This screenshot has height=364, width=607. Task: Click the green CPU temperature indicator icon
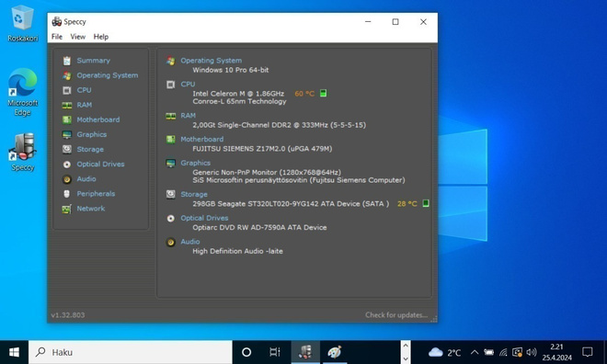tap(323, 93)
